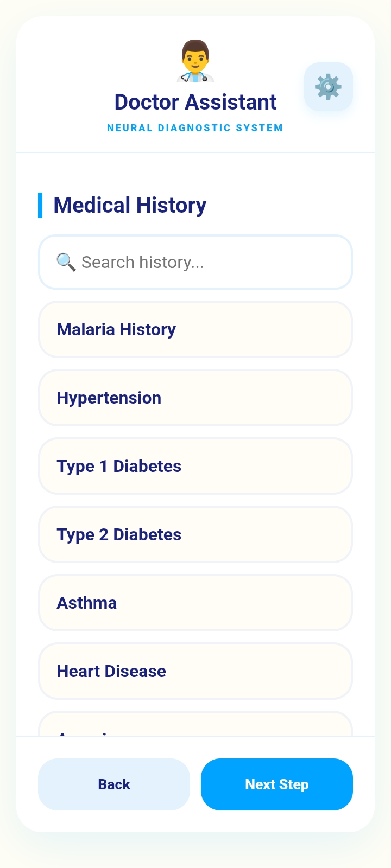
Task: Toggle the Type 1 Diabetes option
Action: pos(195,466)
